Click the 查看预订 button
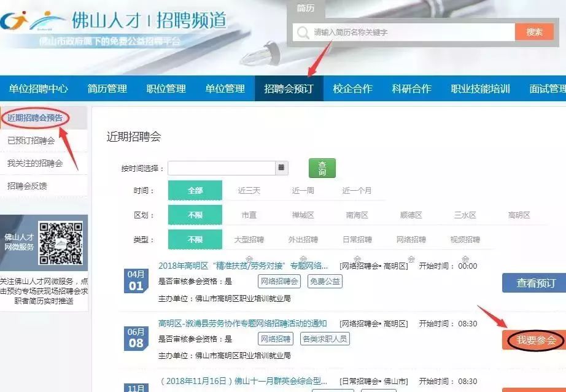This screenshot has height=392, width=566. [536, 283]
